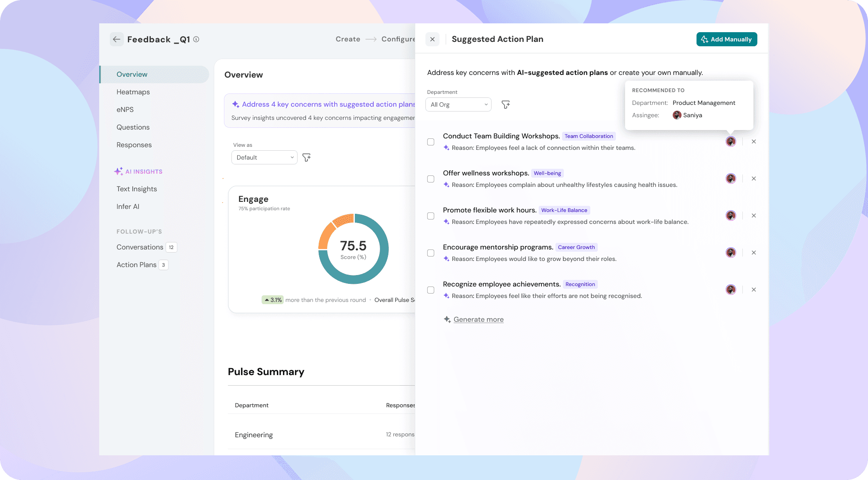
Task: Open the All Org department dropdown
Action: coord(458,104)
